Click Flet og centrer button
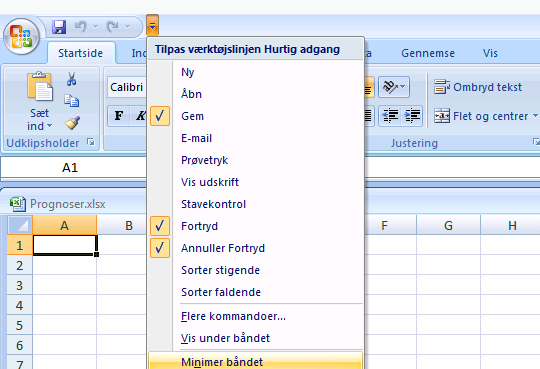Viewport: 540px width, 369px height. point(481,116)
